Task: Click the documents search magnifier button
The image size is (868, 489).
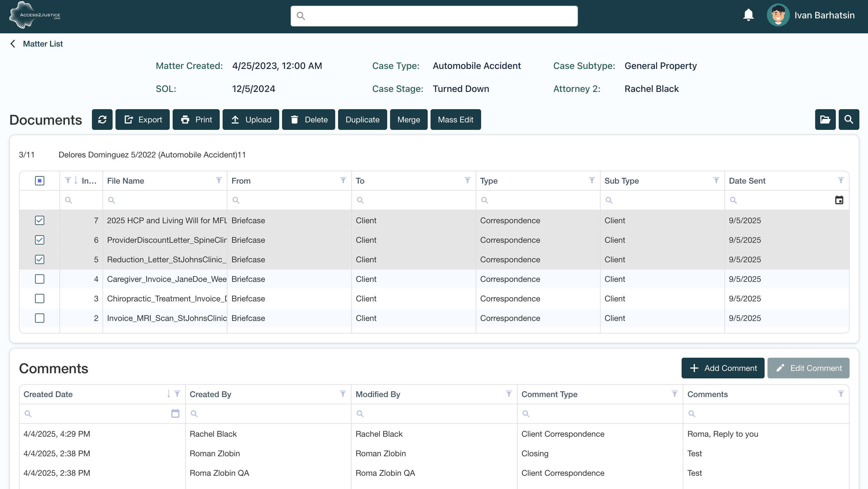Action: 848,120
